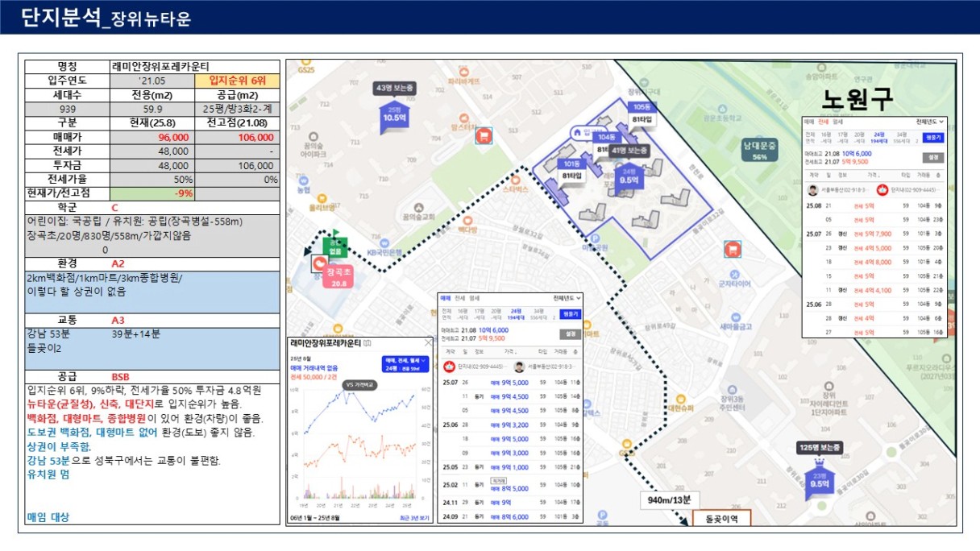Click the 25.05 23일 매매 9억 1,000 row
The image size is (980, 551).
coord(510,466)
